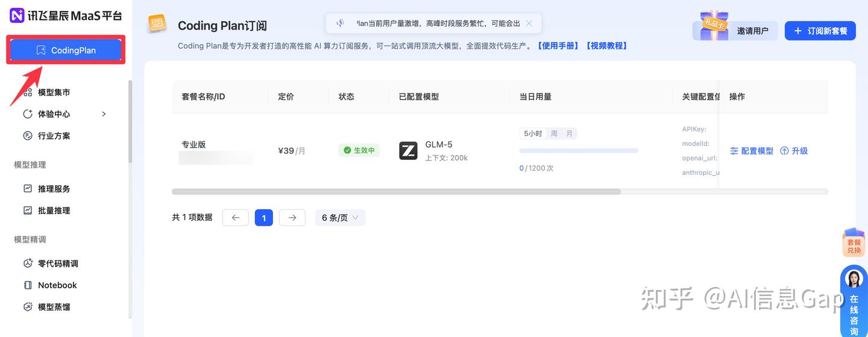Open 推理服务 in the sidebar

pos(54,189)
